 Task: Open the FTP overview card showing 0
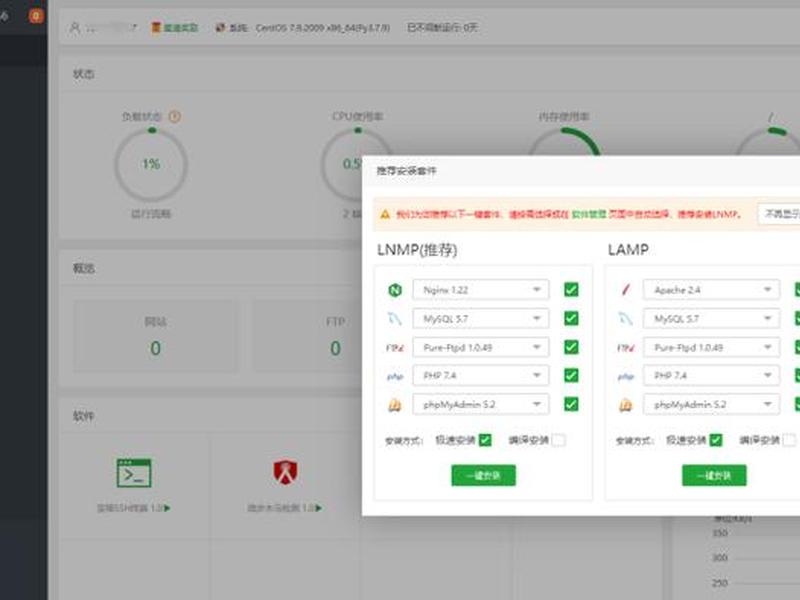[x=308, y=336]
